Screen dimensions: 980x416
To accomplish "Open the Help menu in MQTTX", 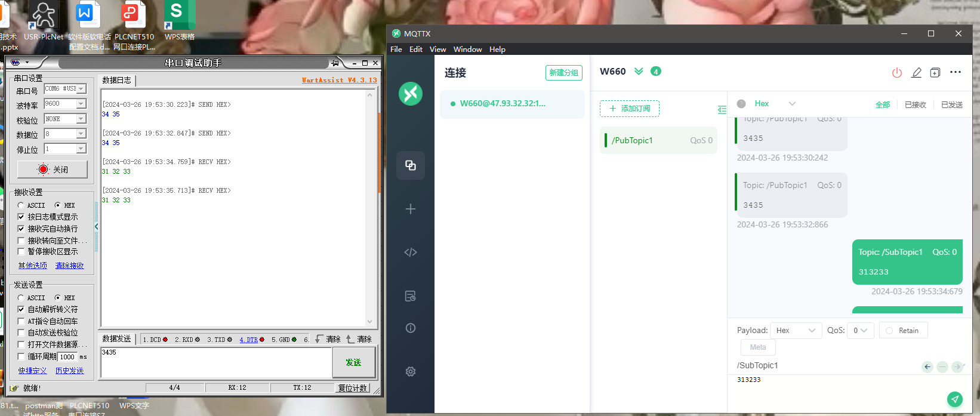I will point(497,49).
